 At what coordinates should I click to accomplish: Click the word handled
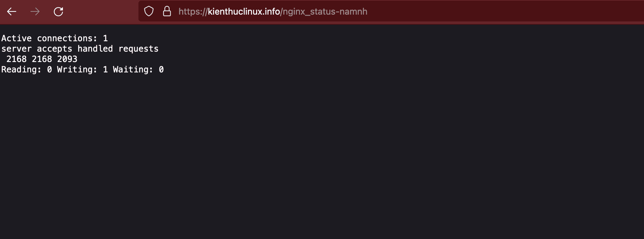click(x=95, y=49)
